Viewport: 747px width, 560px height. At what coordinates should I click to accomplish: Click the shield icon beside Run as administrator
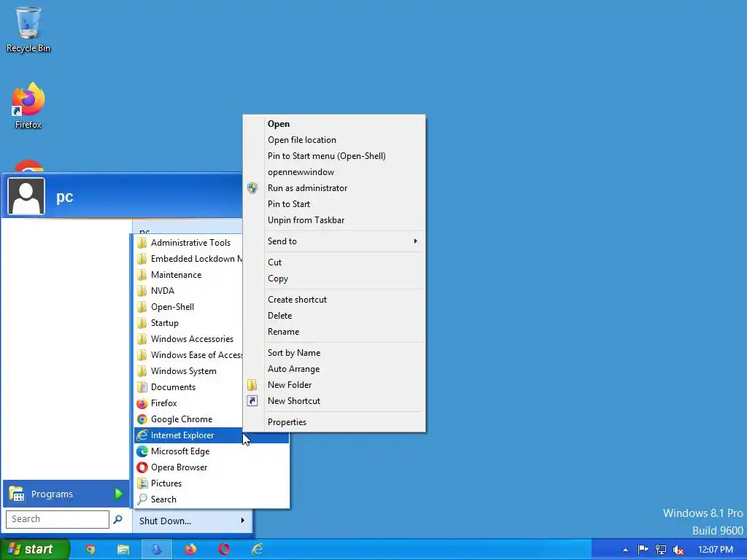point(252,188)
